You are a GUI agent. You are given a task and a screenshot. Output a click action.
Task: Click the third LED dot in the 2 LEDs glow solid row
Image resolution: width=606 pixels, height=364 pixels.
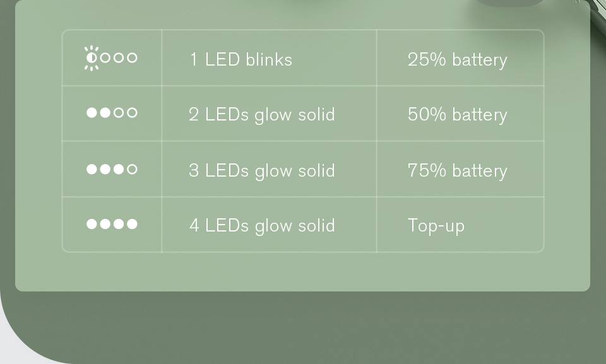tap(119, 112)
